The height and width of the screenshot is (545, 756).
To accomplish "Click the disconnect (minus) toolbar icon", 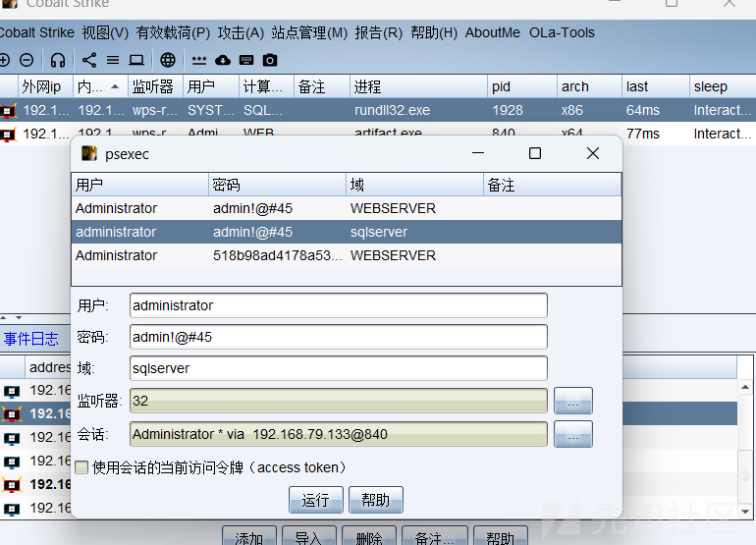I will coord(27,60).
